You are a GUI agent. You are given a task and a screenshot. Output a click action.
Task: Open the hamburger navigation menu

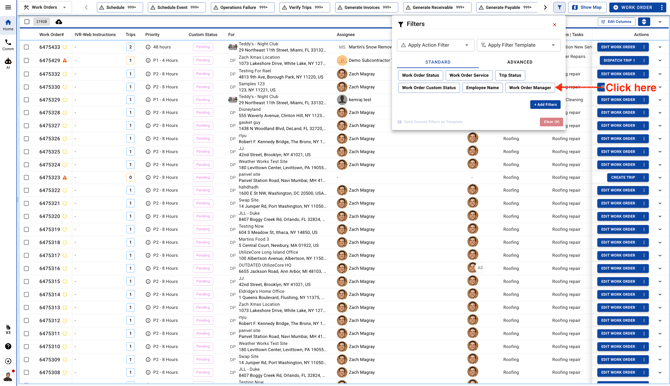[8, 7]
